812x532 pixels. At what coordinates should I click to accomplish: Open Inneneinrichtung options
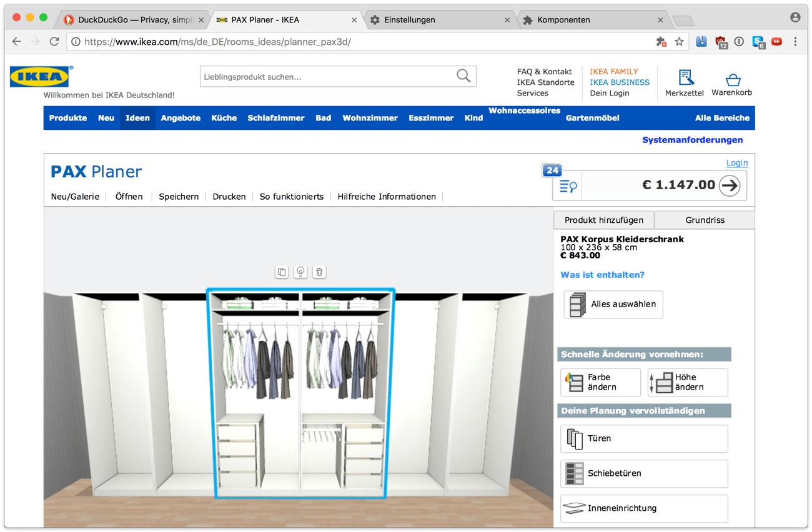[x=644, y=508]
